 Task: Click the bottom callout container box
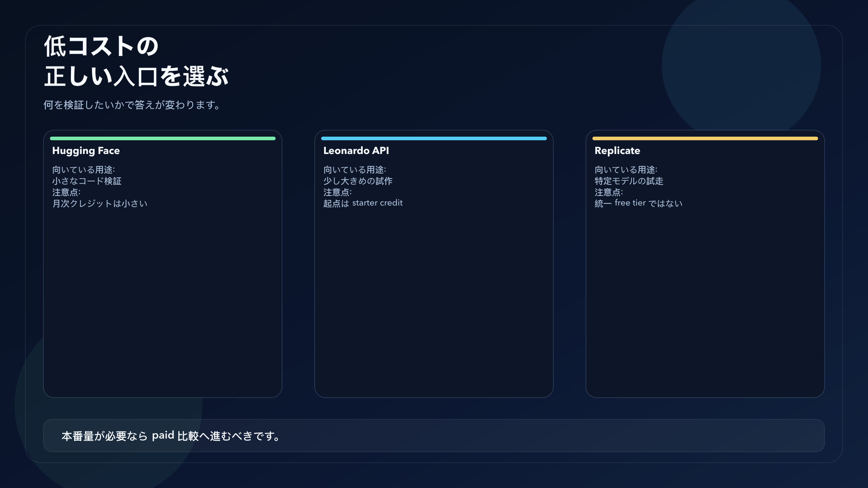[x=434, y=435]
